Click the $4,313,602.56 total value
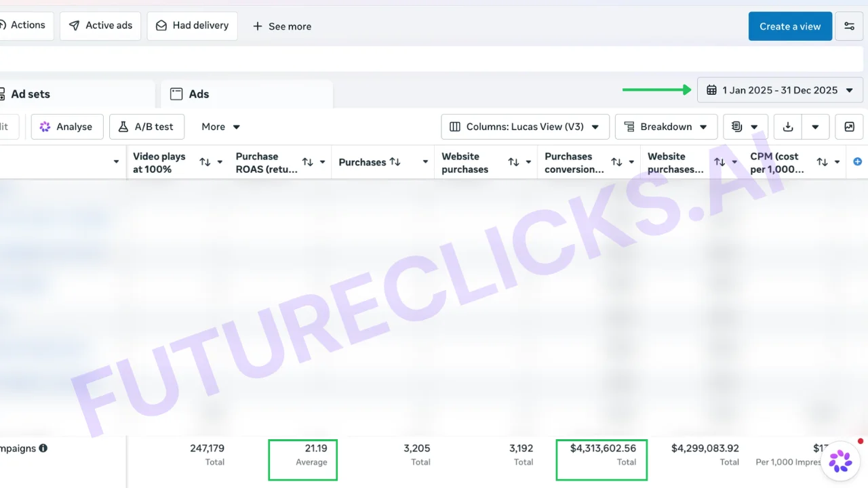Viewport: 868px width, 488px height. (x=603, y=449)
